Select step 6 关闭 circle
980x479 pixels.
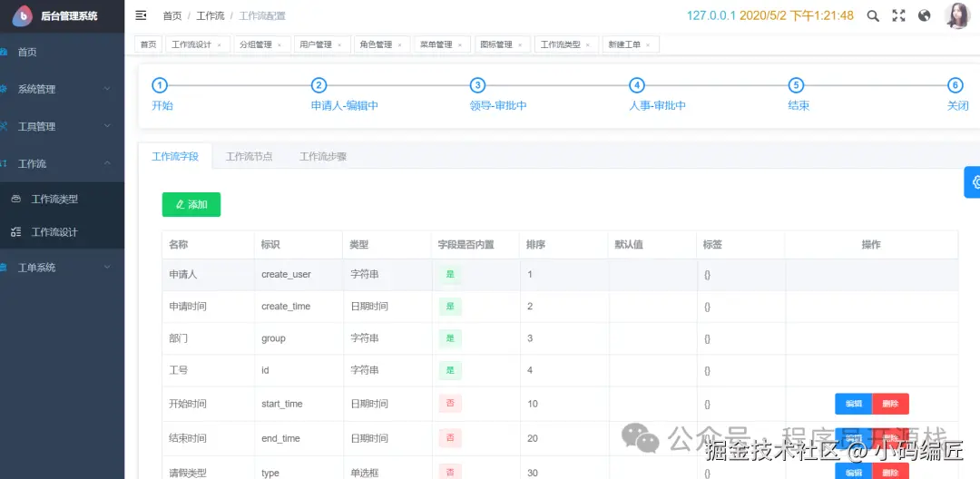coord(955,85)
